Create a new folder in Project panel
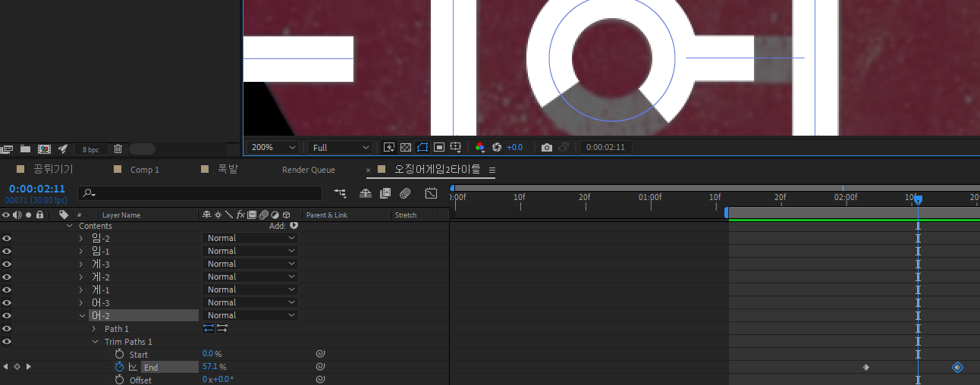The width and height of the screenshot is (980, 385). pos(25,149)
